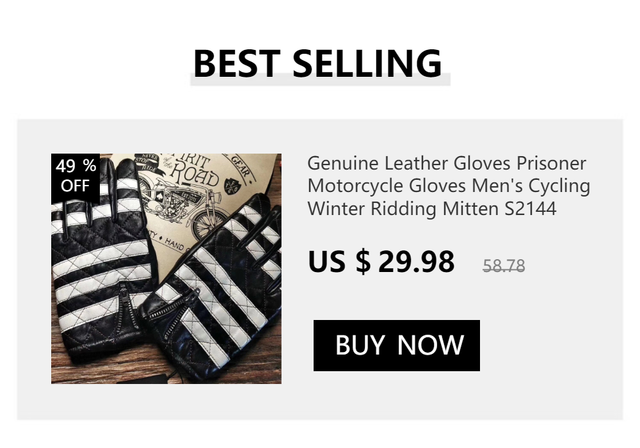The image size is (640, 448).
Task: Click the 49% OFF discount badge
Action: pyautogui.click(x=76, y=176)
